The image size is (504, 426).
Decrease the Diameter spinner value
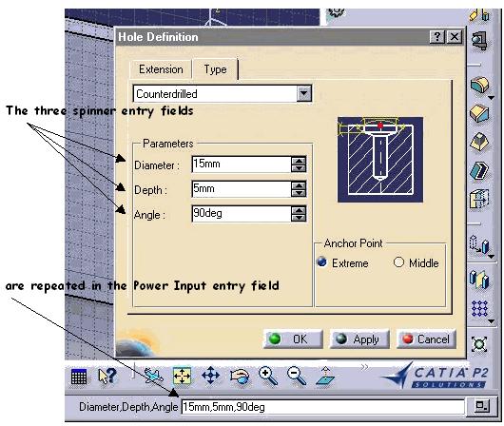[x=299, y=168]
